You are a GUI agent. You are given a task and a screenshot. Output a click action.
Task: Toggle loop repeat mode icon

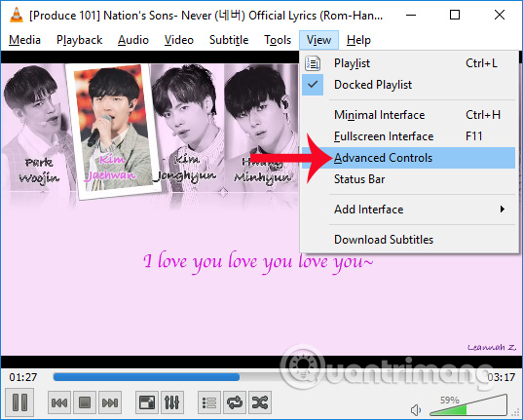click(235, 402)
